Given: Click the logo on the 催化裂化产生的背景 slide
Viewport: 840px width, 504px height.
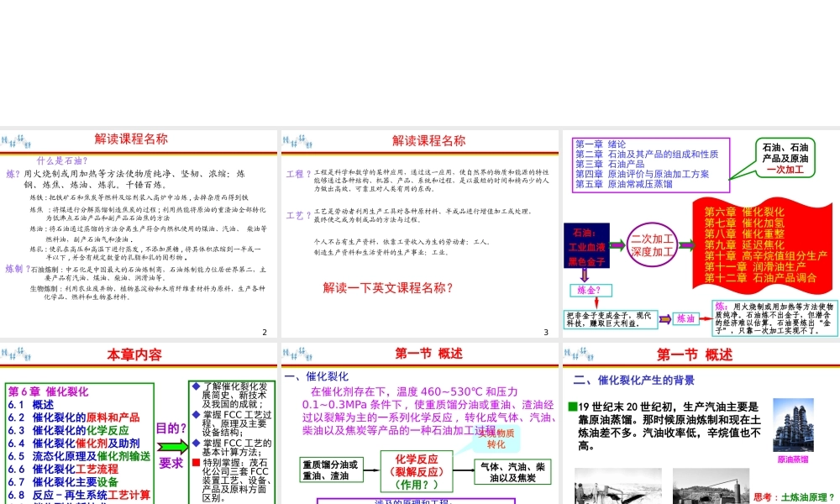Looking at the screenshot, I should click(579, 354).
